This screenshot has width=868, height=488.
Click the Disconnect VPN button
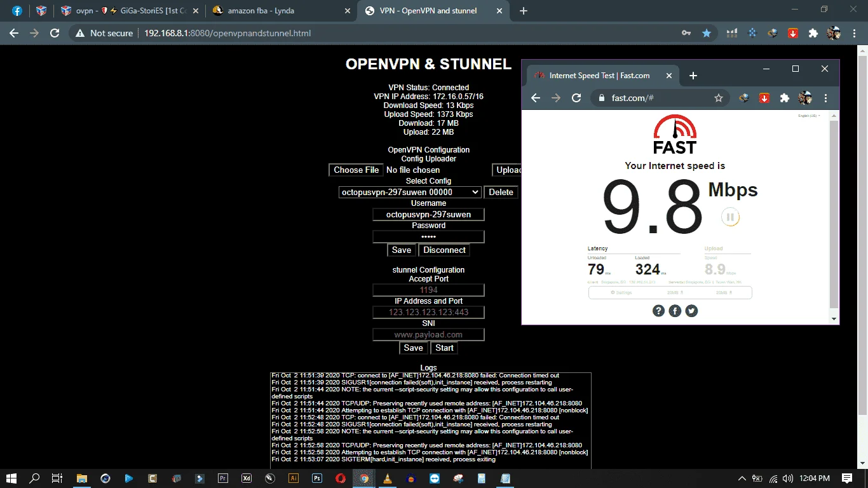pyautogui.click(x=444, y=250)
